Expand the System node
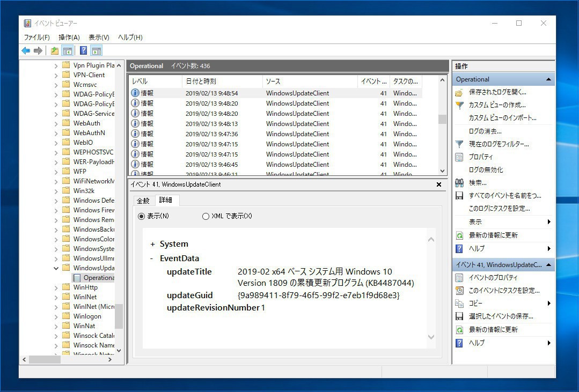The image size is (579, 392). tap(152, 244)
